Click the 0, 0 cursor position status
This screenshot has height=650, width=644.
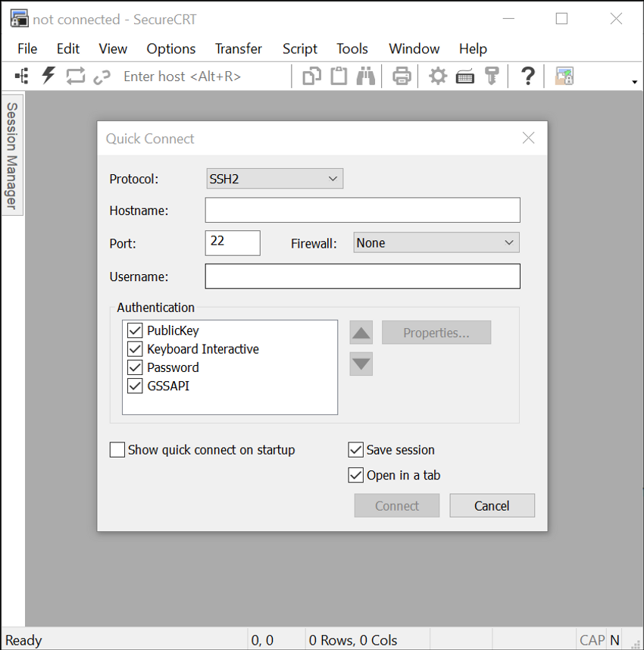click(262, 640)
